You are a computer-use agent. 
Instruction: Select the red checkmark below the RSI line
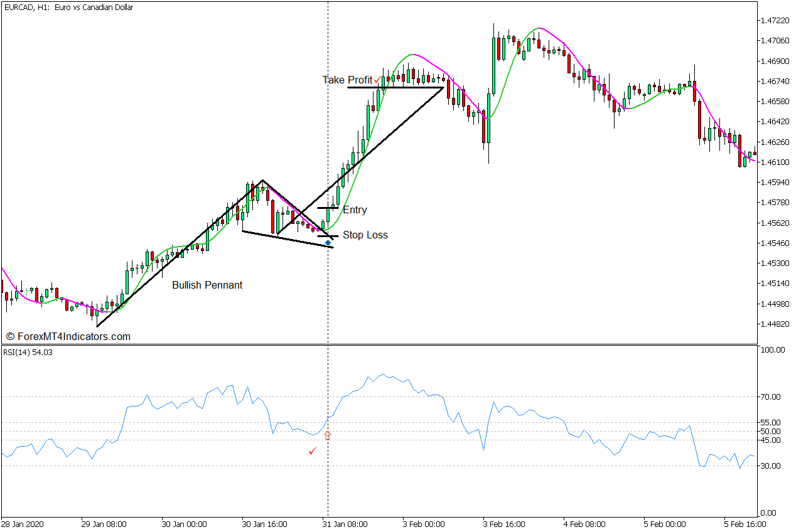313,451
